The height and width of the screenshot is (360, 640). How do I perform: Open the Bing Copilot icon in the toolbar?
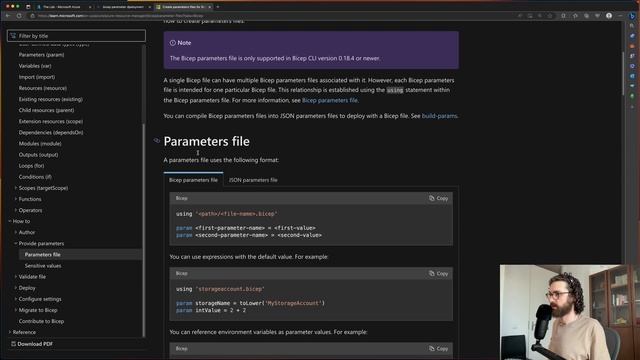click(632, 16)
